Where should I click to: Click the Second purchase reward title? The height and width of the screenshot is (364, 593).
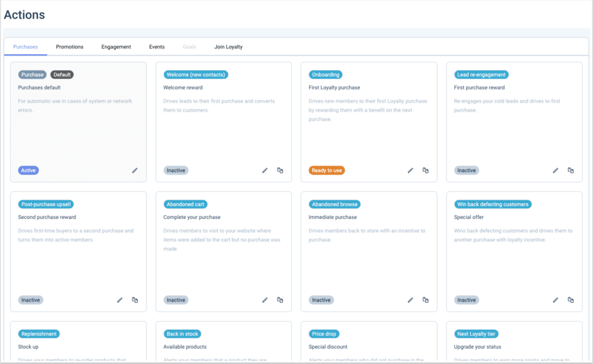pos(47,217)
